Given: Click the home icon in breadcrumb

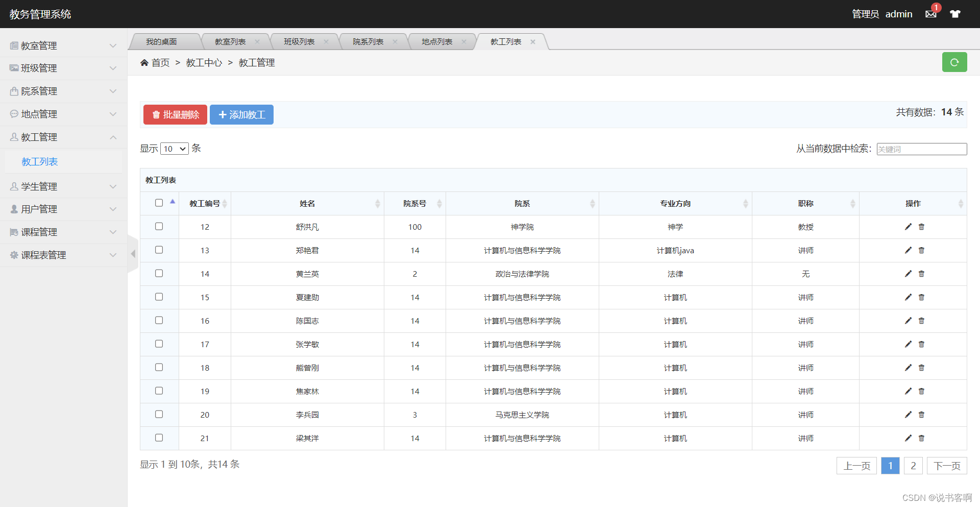Looking at the screenshot, I should pos(144,62).
